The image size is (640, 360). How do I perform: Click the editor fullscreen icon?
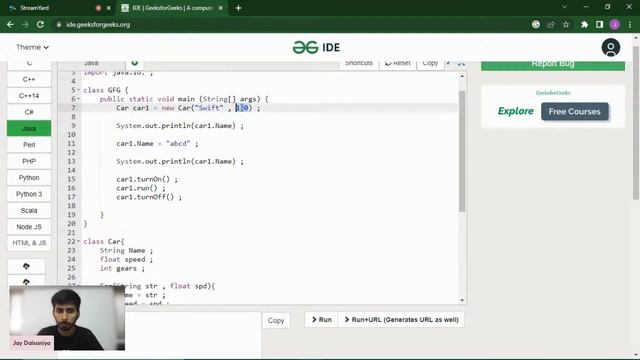pos(461,63)
